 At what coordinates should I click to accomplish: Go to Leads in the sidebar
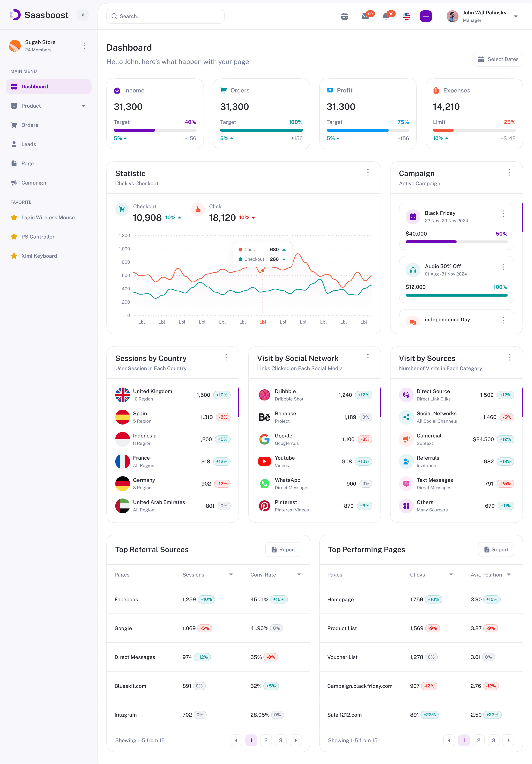[29, 144]
